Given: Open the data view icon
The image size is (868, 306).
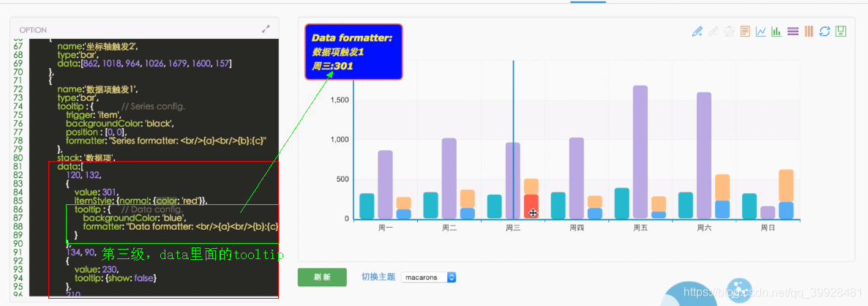Looking at the screenshot, I should [x=745, y=31].
